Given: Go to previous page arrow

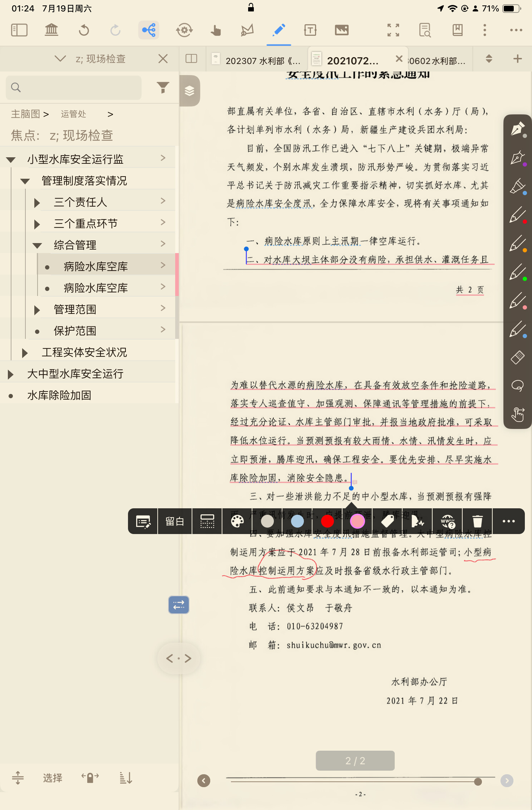Looking at the screenshot, I should pyautogui.click(x=204, y=781).
